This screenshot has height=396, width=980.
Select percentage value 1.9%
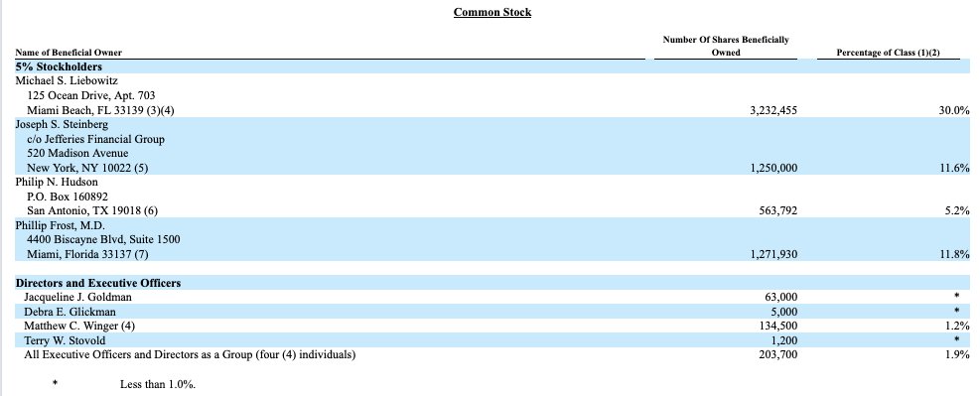tap(957, 354)
